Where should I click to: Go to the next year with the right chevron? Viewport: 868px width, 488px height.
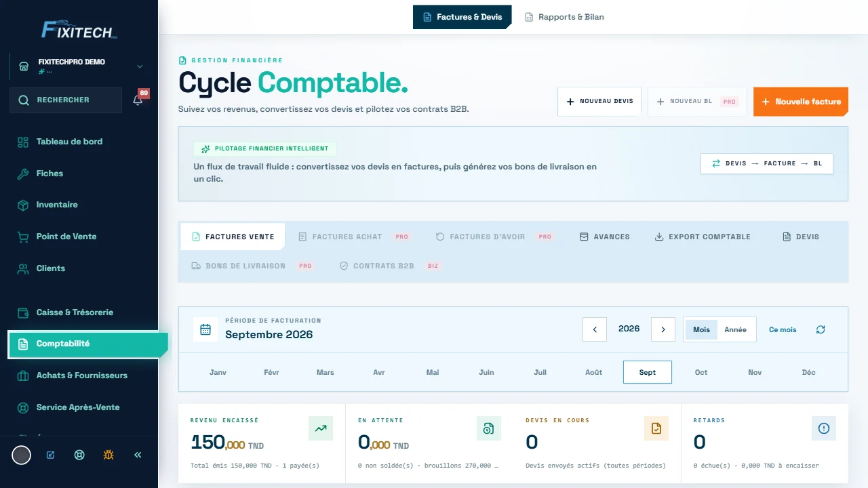pos(663,329)
